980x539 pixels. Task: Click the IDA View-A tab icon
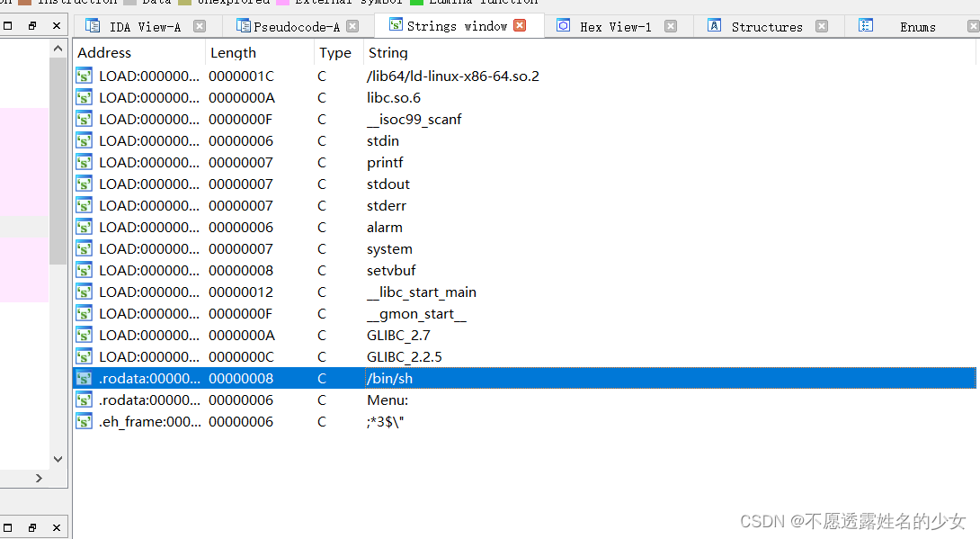[x=93, y=26]
